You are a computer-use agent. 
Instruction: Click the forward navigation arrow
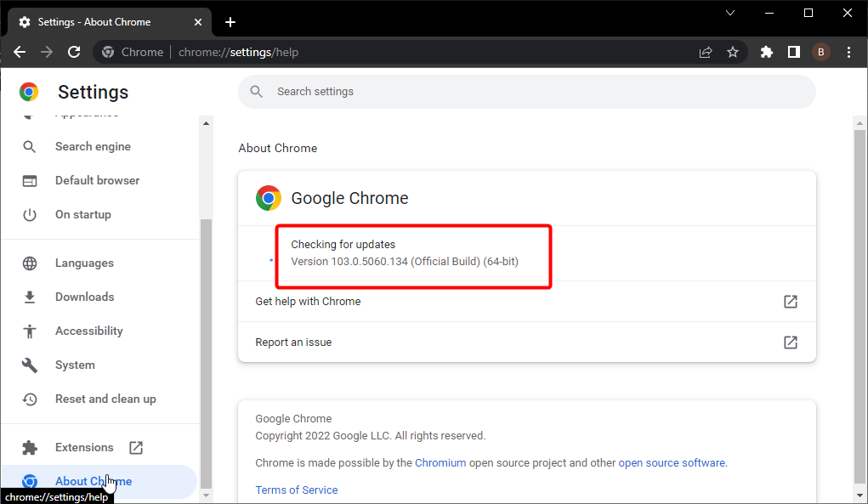[x=47, y=52]
